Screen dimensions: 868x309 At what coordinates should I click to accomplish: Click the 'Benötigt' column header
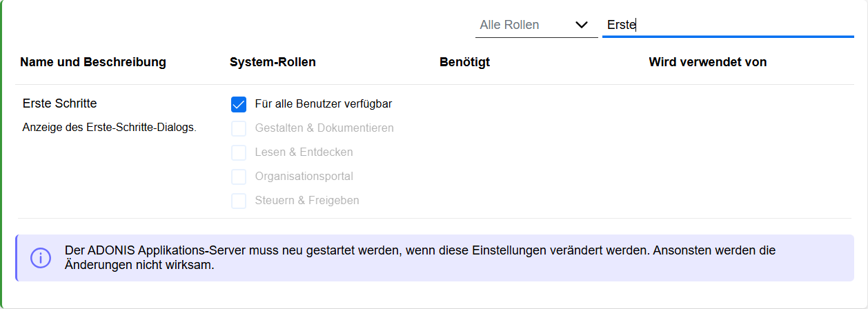coord(464,62)
